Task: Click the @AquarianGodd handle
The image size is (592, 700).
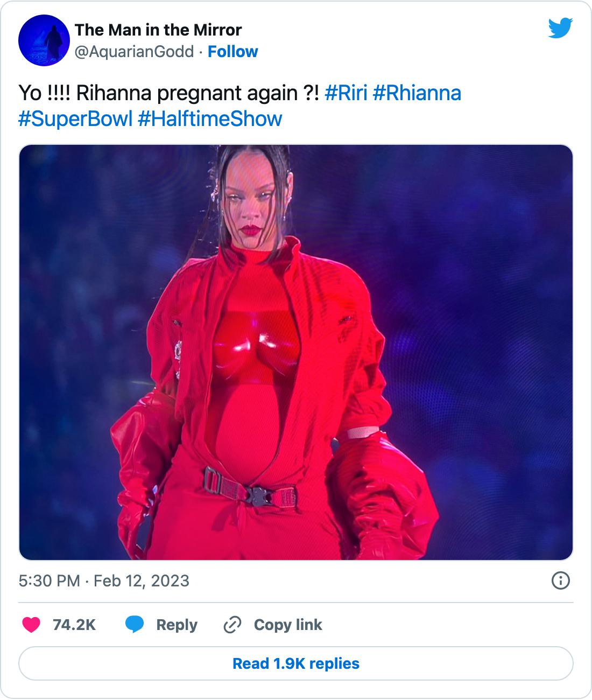Action: [x=134, y=52]
